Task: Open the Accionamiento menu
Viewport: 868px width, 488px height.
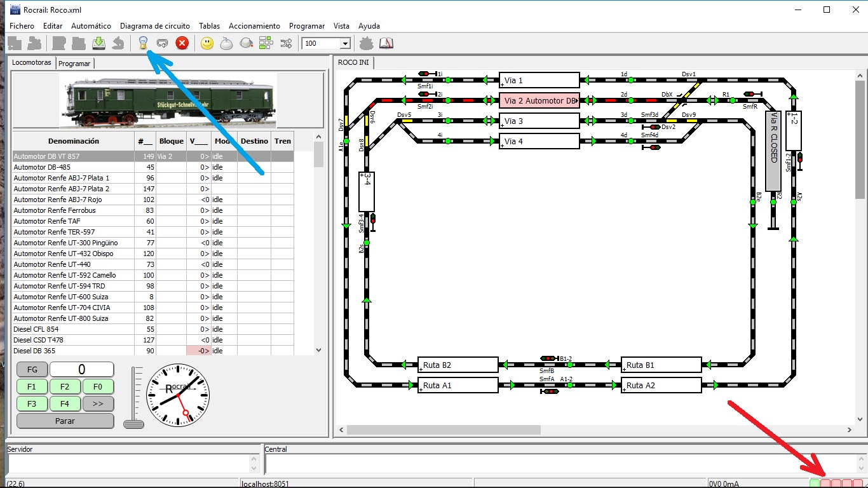Action: click(254, 26)
